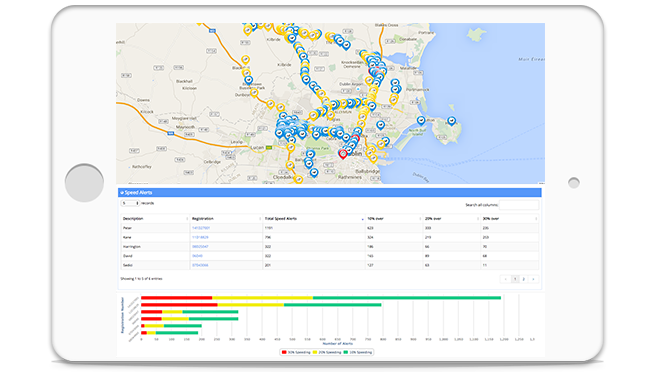654x372 pixels.
Task: Sort table by 20% over column
Action: [451, 219]
